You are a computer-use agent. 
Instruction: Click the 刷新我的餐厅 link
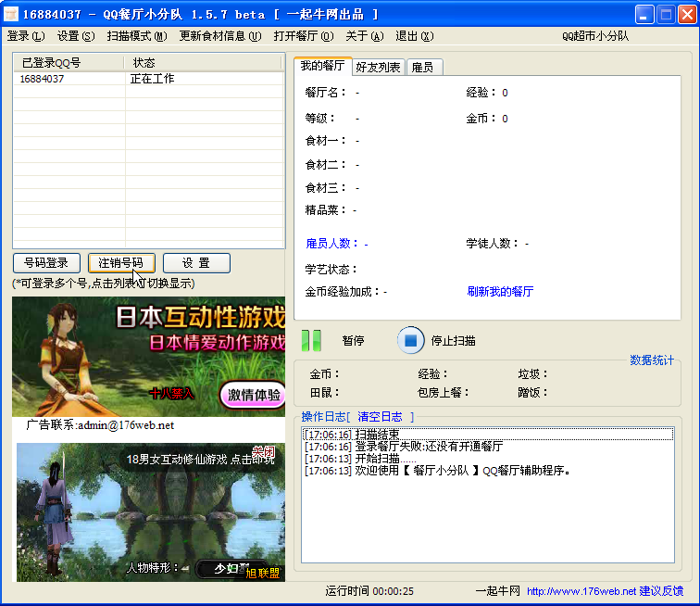[500, 292]
